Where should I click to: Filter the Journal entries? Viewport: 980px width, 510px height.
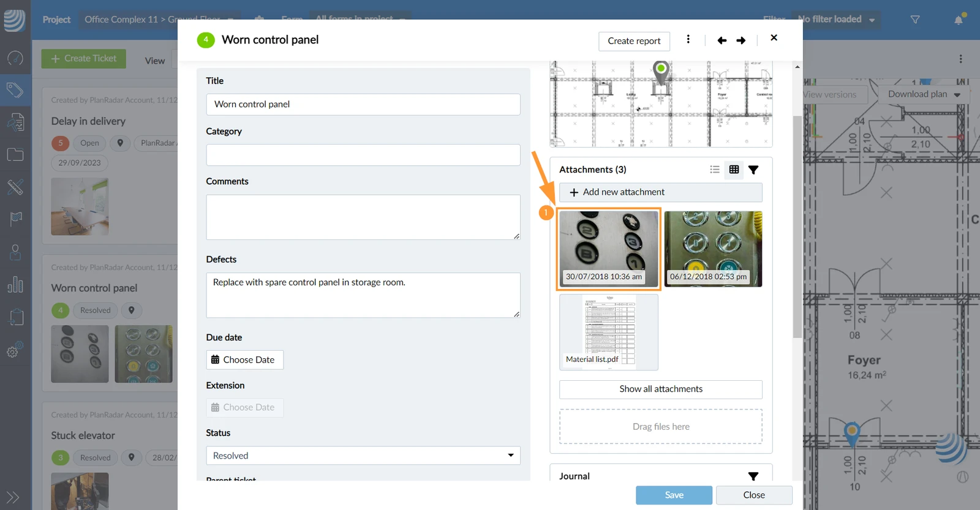[753, 476]
